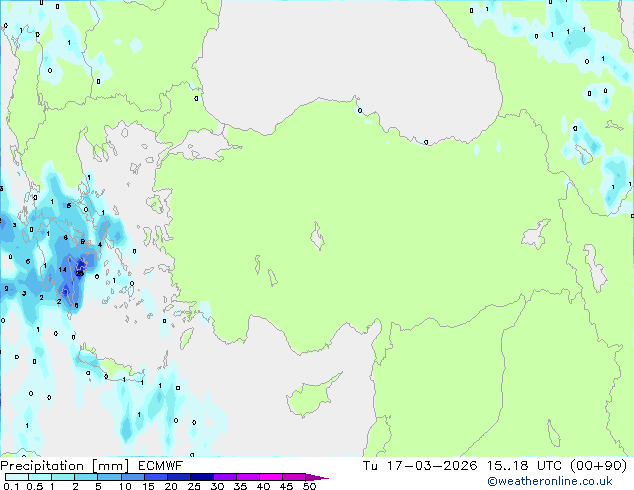This screenshot has height=490, width=634.
Task: Pick the 15–20 mm blue legend swatch
Action: [x=155, y=477]
